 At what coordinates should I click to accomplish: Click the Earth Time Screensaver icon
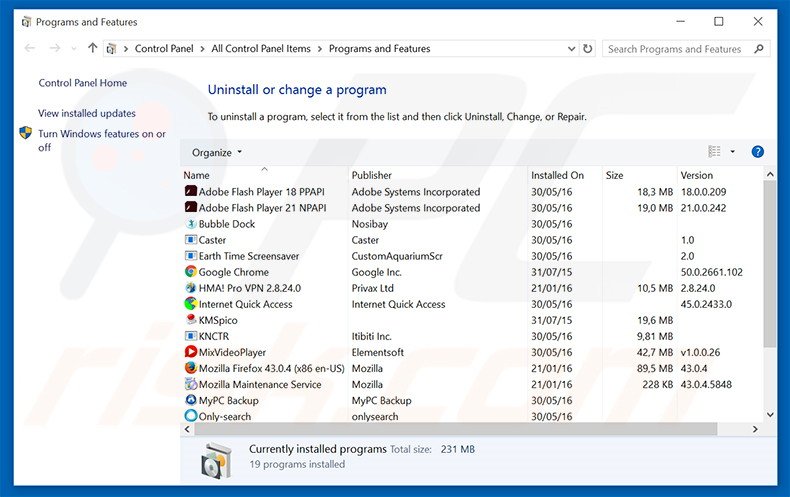[190, 256]
